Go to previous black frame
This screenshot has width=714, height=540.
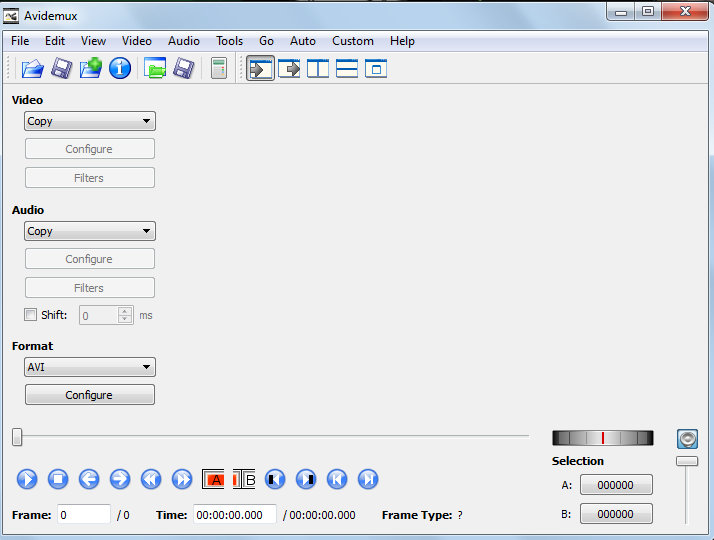coord(275,479)
